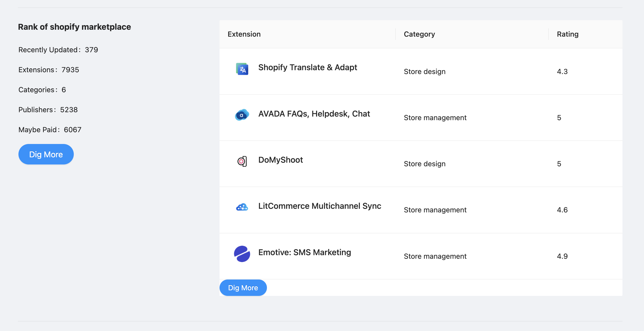Open the DoMyShoot extension link
This screenshot has height=331, width=644.
pyautogui.click(x=281, y=160)
